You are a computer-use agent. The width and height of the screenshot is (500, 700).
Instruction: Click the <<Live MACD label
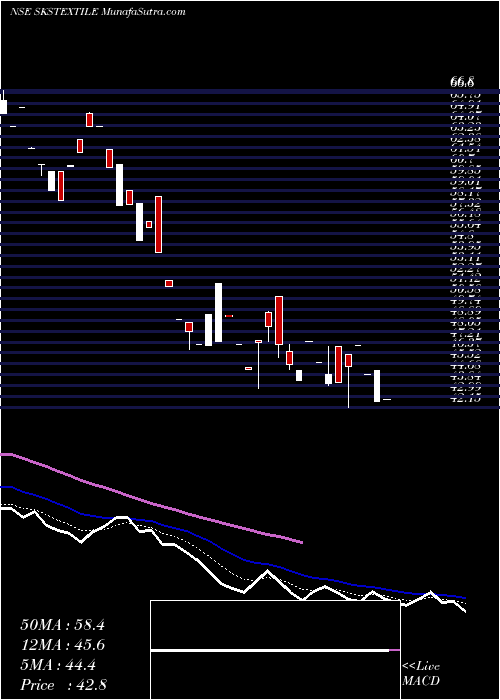tap(421, 674)
